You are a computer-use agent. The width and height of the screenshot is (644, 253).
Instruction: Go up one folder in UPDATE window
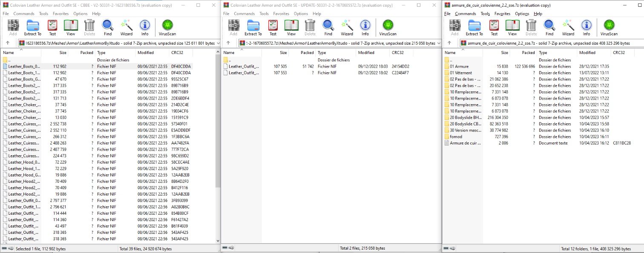click(x=229, y=43)
